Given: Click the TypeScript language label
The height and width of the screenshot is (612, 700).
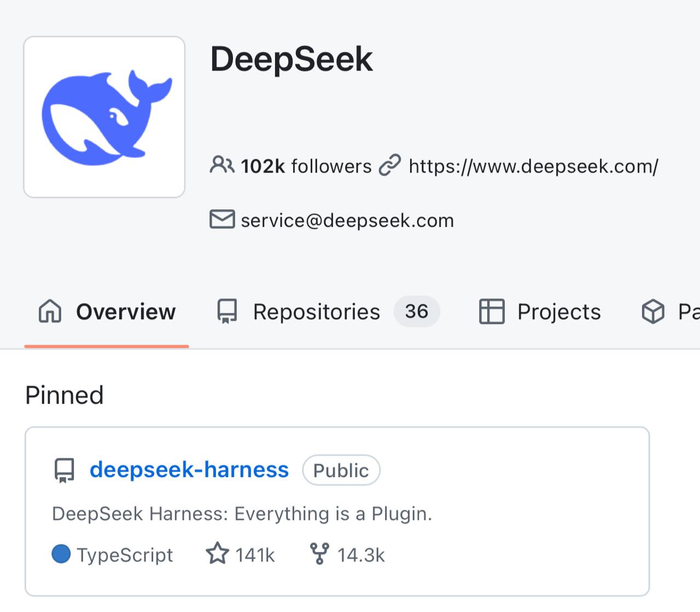Looking at the screenshot, I should coord(125,555).
